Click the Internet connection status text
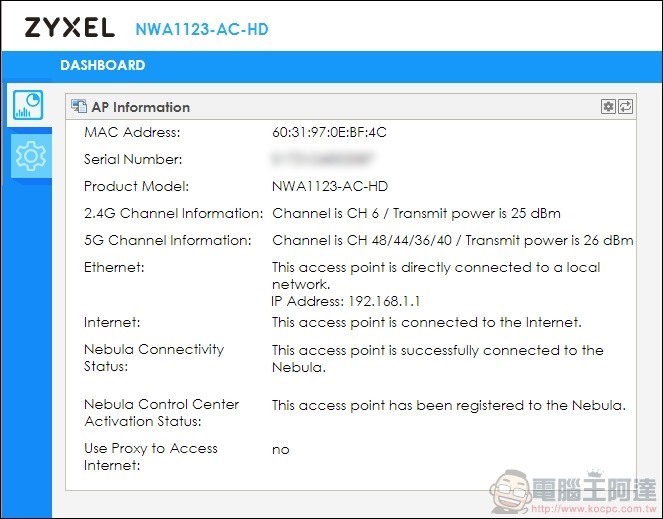This screenshot has height=519, width=663. pos(427,323)
